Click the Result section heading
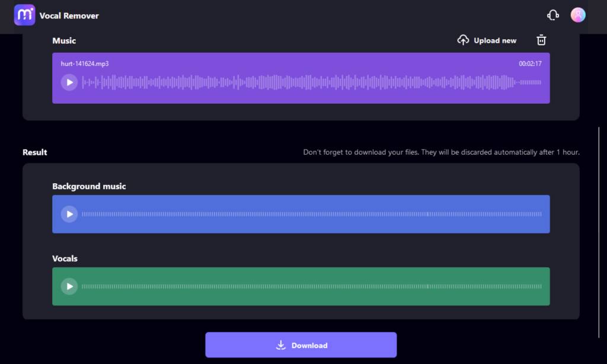The height and width of the screenshot is (364, 607). click(34, 152)
